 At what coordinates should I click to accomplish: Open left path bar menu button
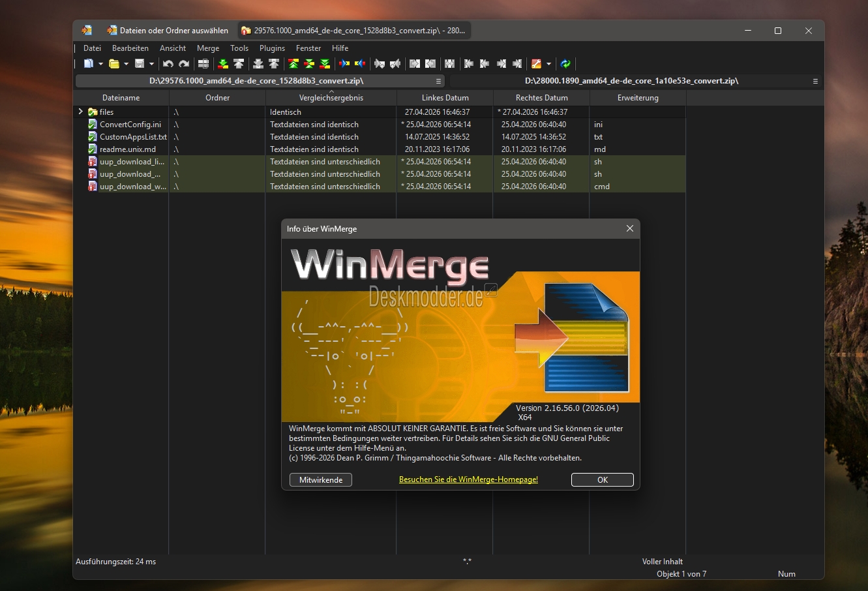pos(438,81)
